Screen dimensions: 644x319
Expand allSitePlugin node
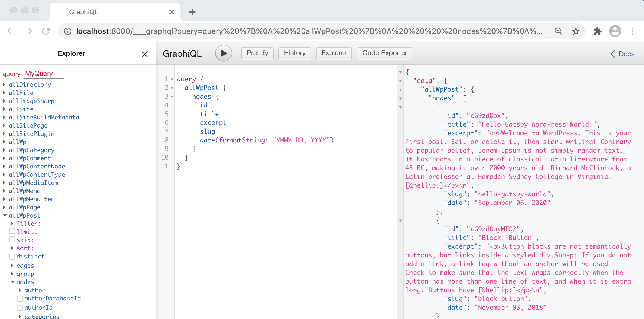[4, 134]
